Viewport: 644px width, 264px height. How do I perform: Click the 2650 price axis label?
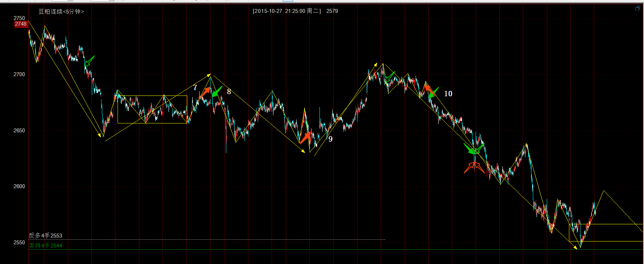19,131
